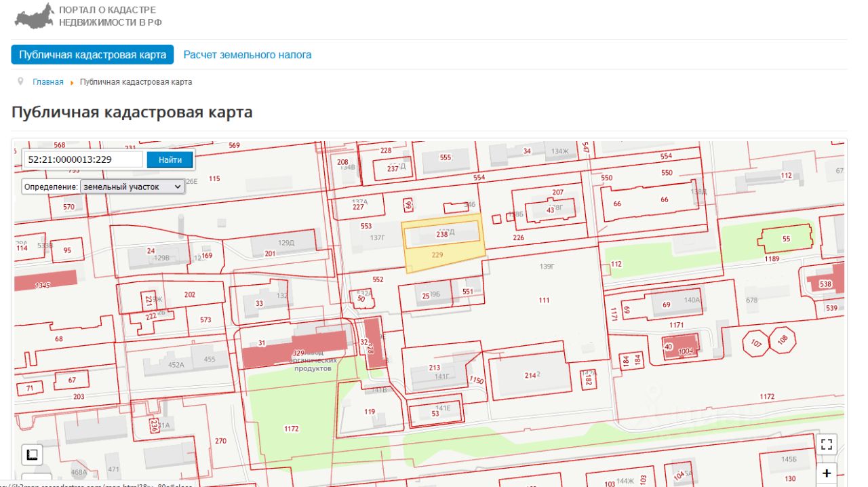Click building label '139Г'
The width and height of the screenshot is (868, 487).
click(547, 267)
